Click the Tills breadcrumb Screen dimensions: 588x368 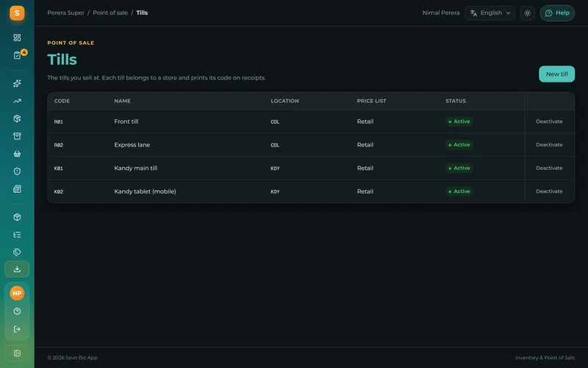pyautogui.click(x=142, y=13)
